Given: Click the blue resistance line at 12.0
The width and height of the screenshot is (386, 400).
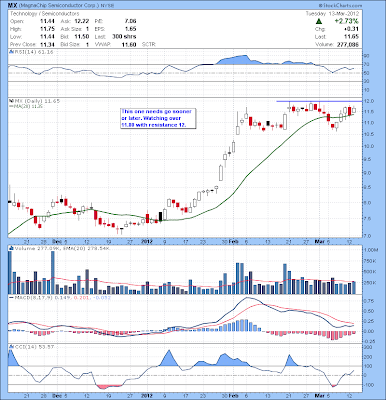Looking at the screenshot, I should [319, 101].
